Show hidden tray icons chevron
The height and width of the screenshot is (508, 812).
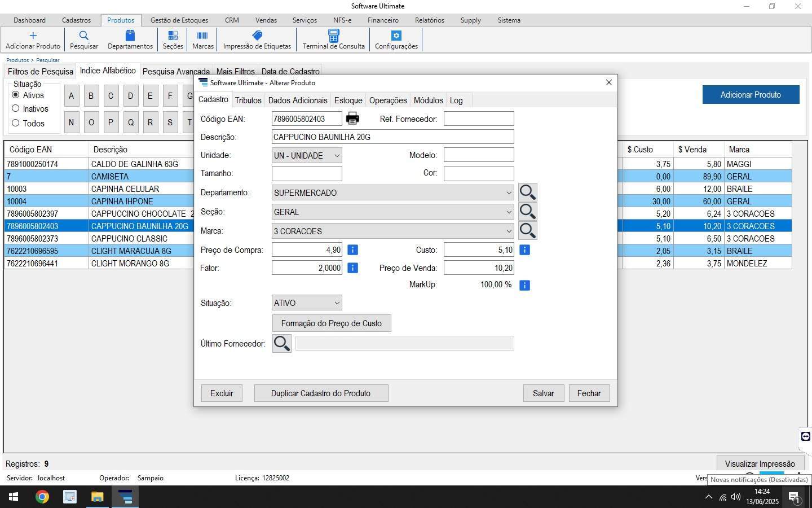click(x=709, y=497)
